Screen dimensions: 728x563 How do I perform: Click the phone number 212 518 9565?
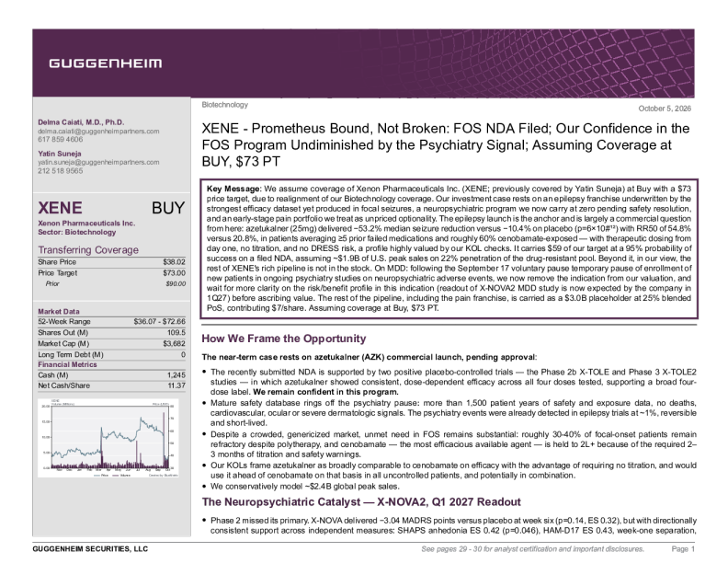click(61, 171)
